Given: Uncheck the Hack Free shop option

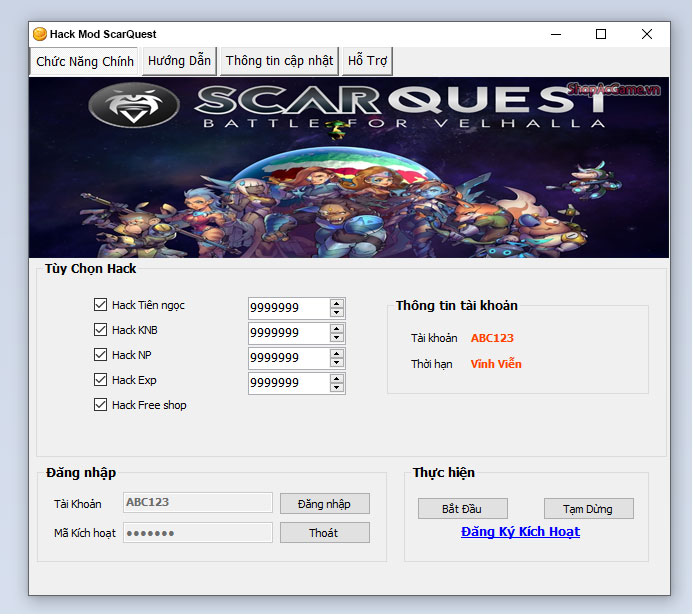Looking at the screenshot, I should click(x=100, y=405).
